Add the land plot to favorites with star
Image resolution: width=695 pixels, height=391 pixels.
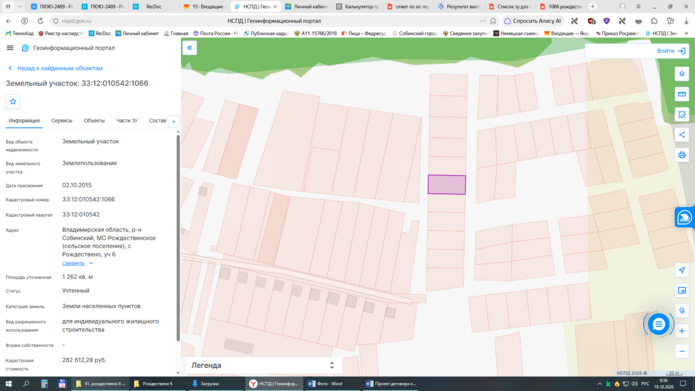click(x=13, y=102)
